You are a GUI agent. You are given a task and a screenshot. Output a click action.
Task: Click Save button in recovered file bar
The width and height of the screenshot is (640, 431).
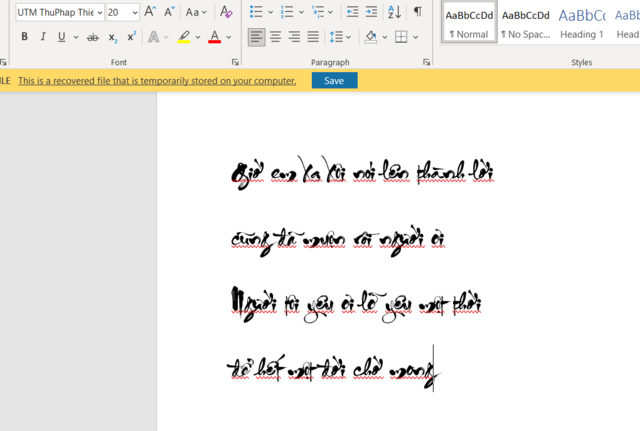click(334, 80)
